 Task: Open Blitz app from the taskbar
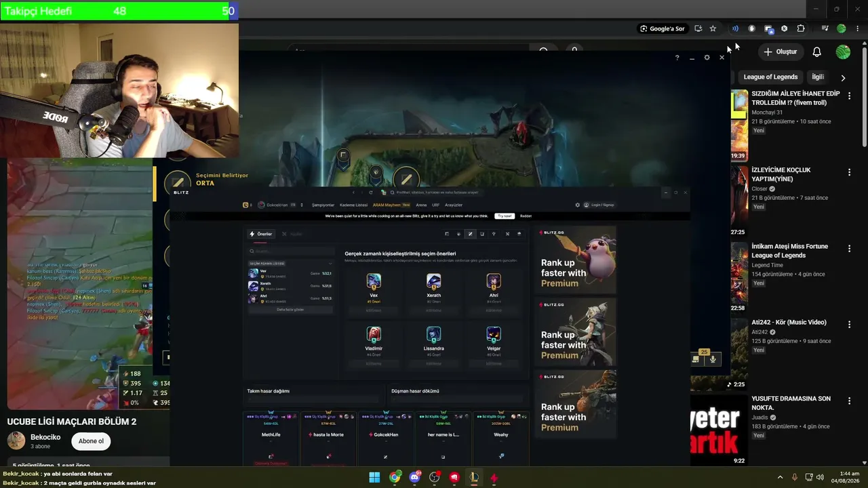(x=494, y=477)
